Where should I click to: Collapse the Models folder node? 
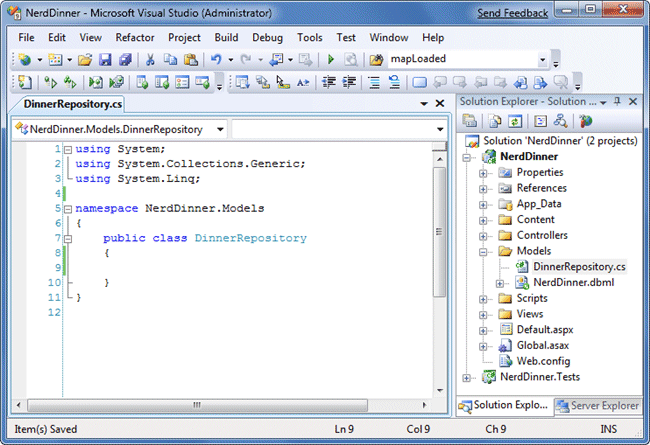(483, 252)
